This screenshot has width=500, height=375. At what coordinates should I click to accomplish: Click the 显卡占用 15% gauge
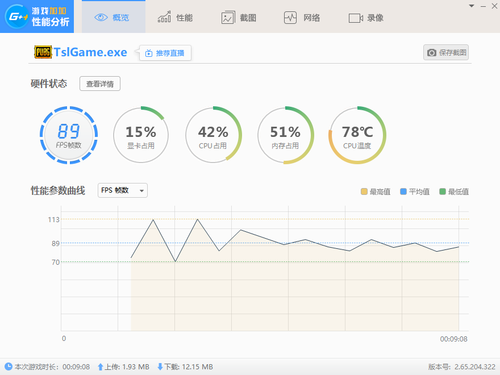pos(141,135)
